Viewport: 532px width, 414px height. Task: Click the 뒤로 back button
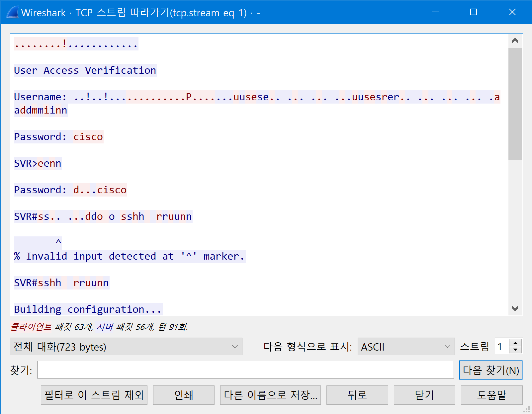pos(357,395)
